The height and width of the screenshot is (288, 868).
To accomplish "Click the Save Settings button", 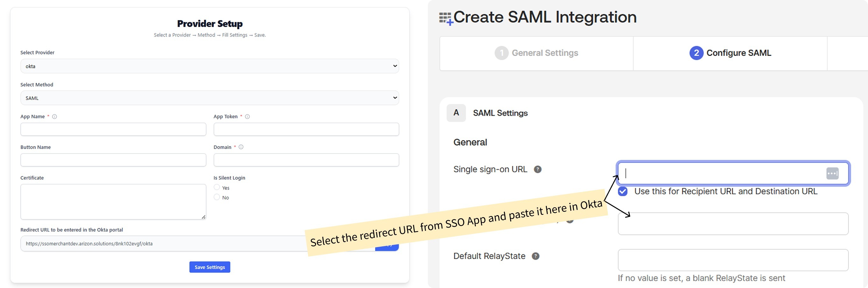I will [x=209, y=267].
